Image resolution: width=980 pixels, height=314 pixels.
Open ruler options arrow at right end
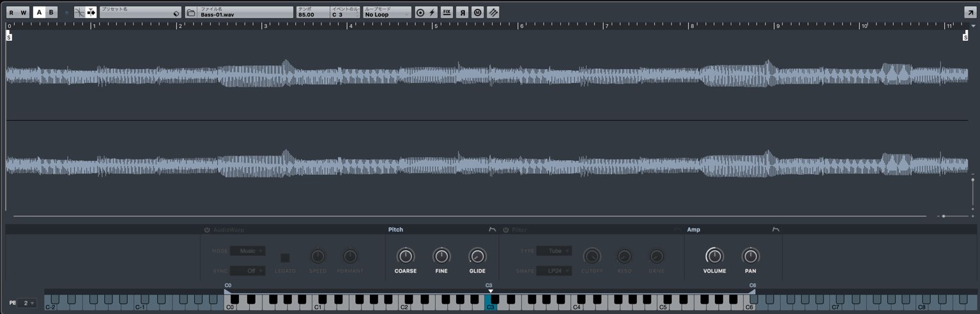(x=973, y=26)
